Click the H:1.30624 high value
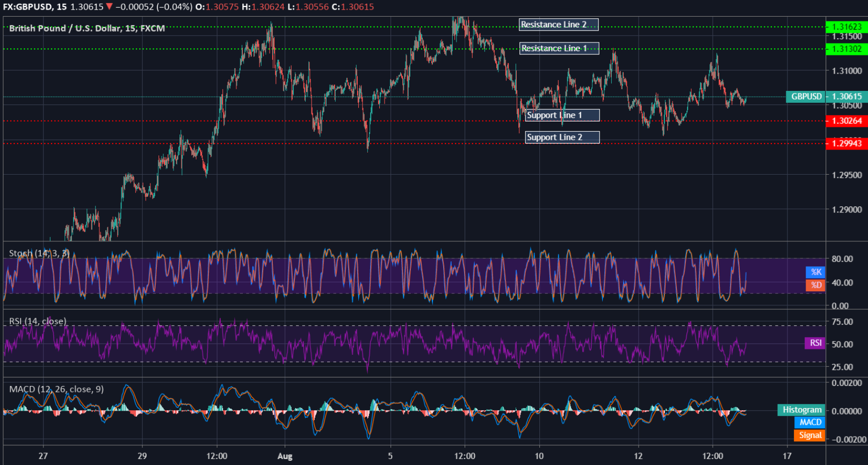This screenshot has width=868, height=465. (x=263, y=7)
